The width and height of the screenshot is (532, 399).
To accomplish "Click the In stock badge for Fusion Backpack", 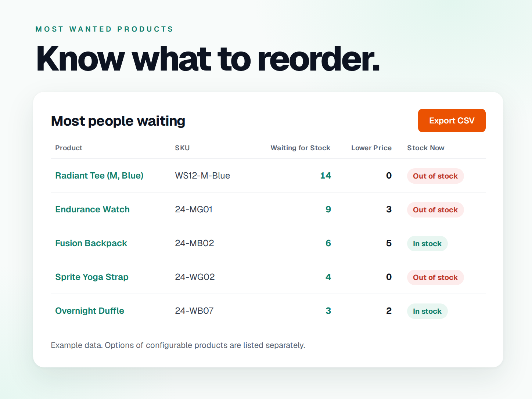I will [427, 244].
